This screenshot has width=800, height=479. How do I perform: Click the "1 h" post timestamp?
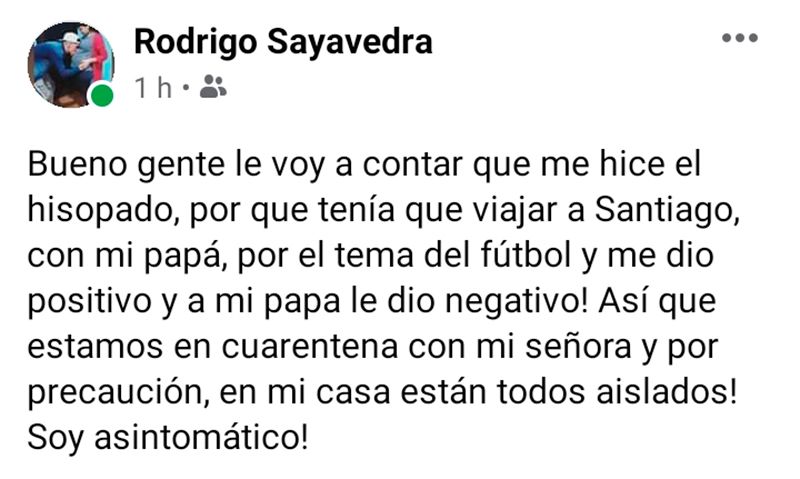152,89
